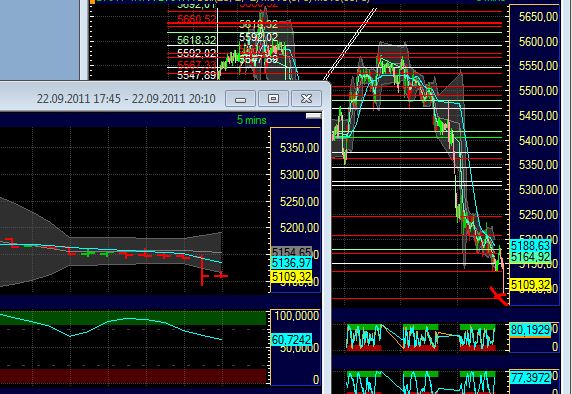This screenshot has width=572, height=394.
Task: Select the gray 5154,65 price tag in front chart
Action: (x=291, y=252)
